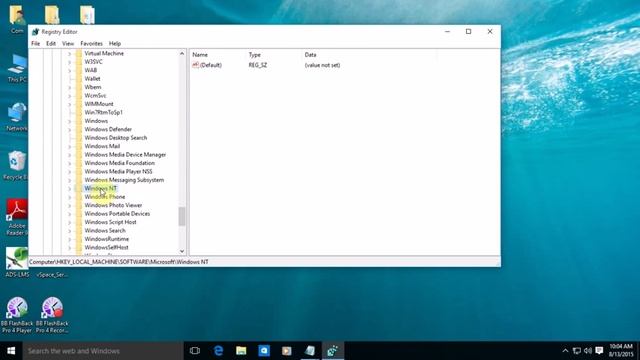The height and width of the screenshot is (360, 640).
Task: Open BB FlashBack Pro 4 Recorder shortcut
Action: pos(52,315)
